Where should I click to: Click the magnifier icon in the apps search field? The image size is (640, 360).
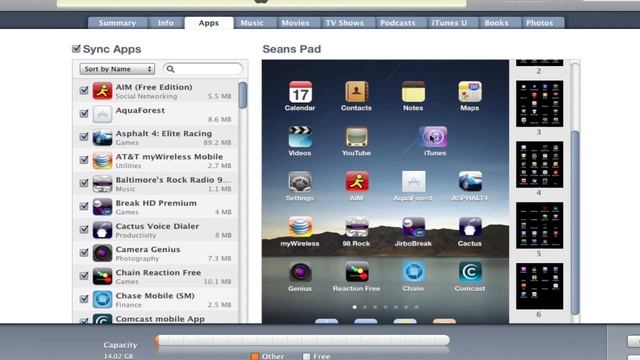(171, 69)
